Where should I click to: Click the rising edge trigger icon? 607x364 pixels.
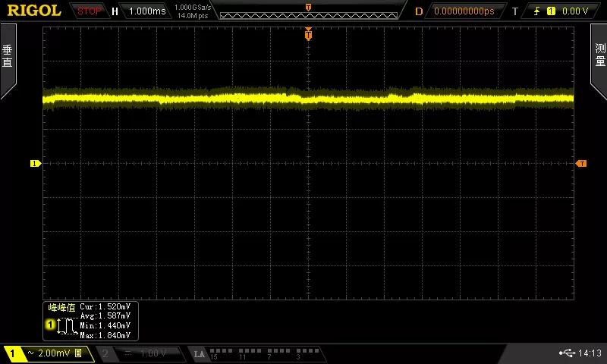pyautogui.click(x=537, y=11)
